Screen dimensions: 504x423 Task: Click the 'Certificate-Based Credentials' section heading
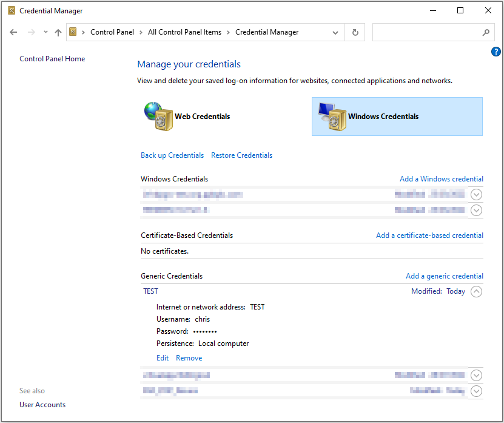[x=187, y=235]
